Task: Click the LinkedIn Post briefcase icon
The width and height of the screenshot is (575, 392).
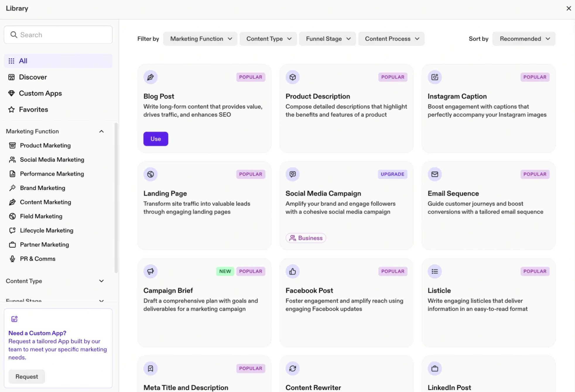Action: coord(435,368)
